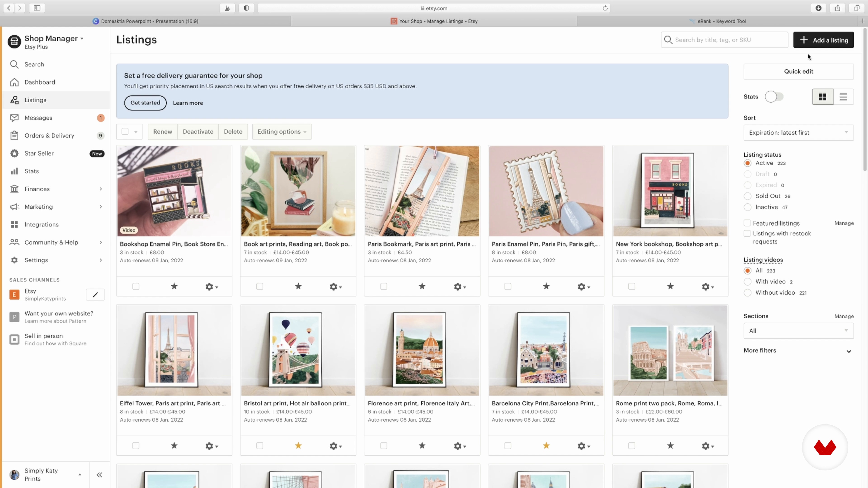Image resolution: width=868 pixels, height=488 pixels.
Task: Click Safari page reload icon
Action: click(605, 8)
